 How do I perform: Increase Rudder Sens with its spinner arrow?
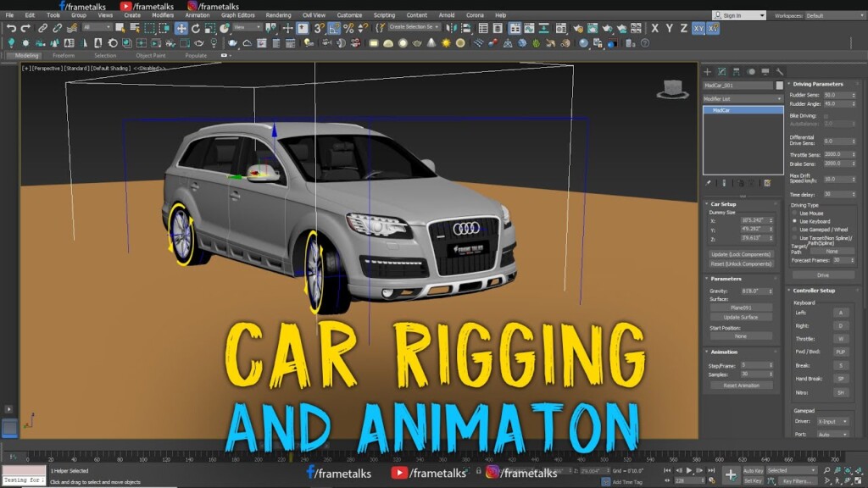pyautogui.click(x=854, y=96)
